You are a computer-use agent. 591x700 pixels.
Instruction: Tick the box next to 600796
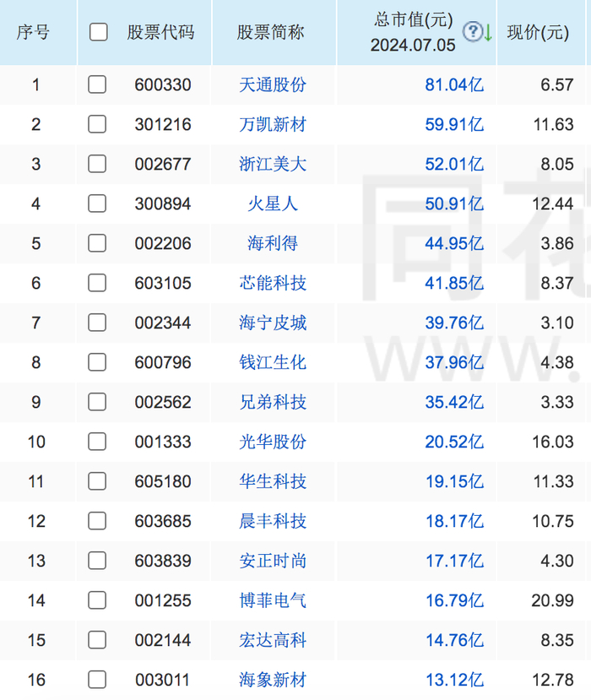pos(97,362)
